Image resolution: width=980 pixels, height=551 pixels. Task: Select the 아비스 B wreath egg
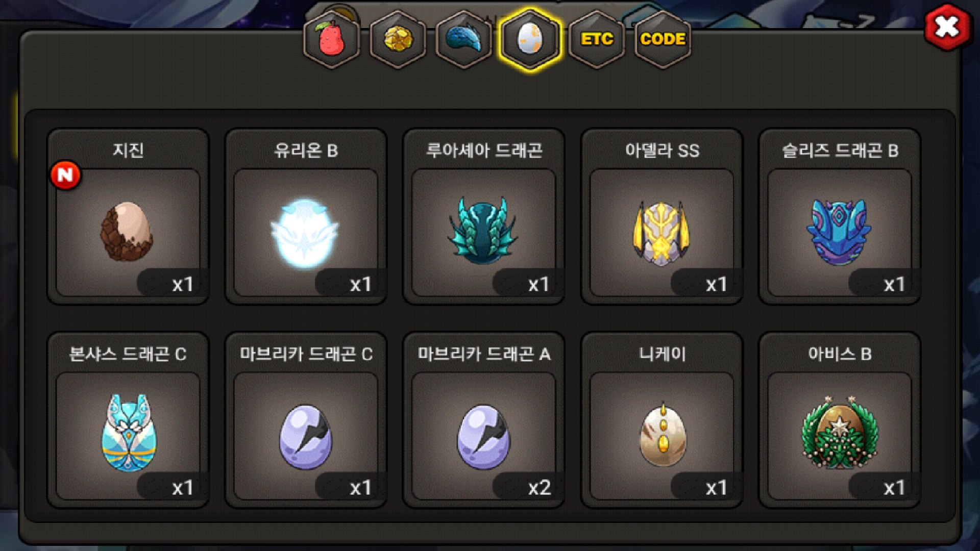pos(840,420)
